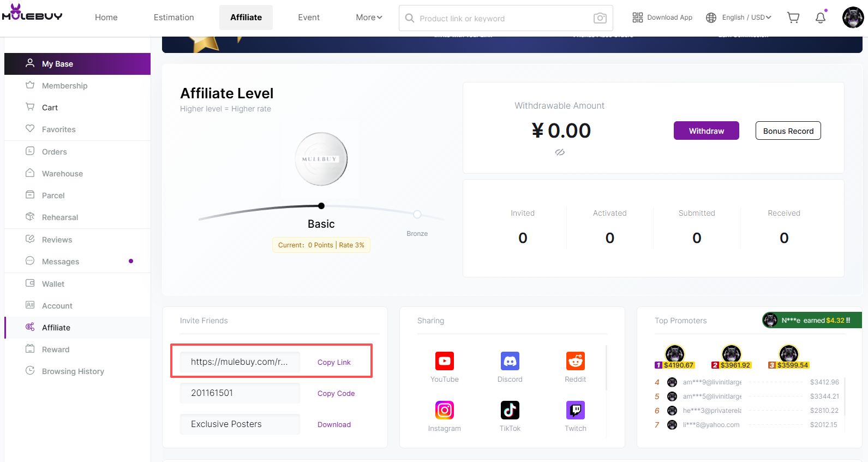Click the Parcel icon in sidebar

coord(30,195)
